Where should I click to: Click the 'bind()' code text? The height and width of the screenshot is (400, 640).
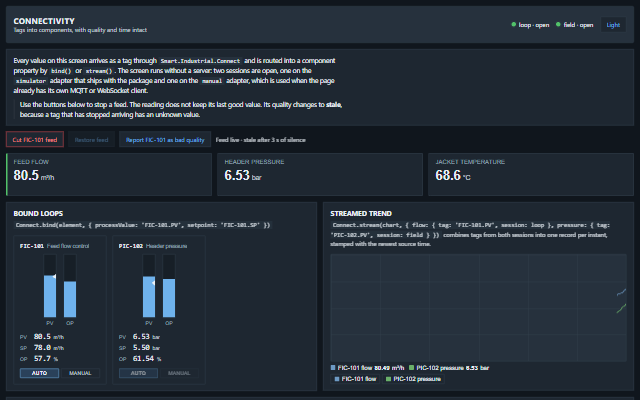click(x=61, y=71)
